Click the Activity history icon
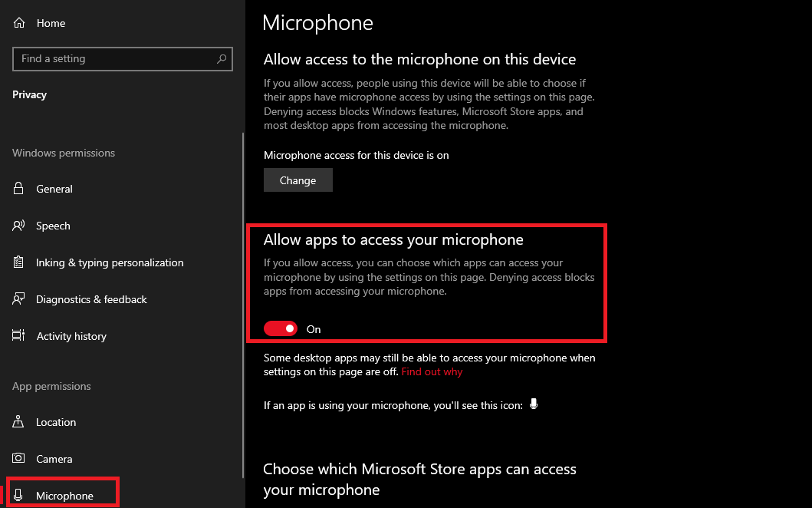 [18, 336]
